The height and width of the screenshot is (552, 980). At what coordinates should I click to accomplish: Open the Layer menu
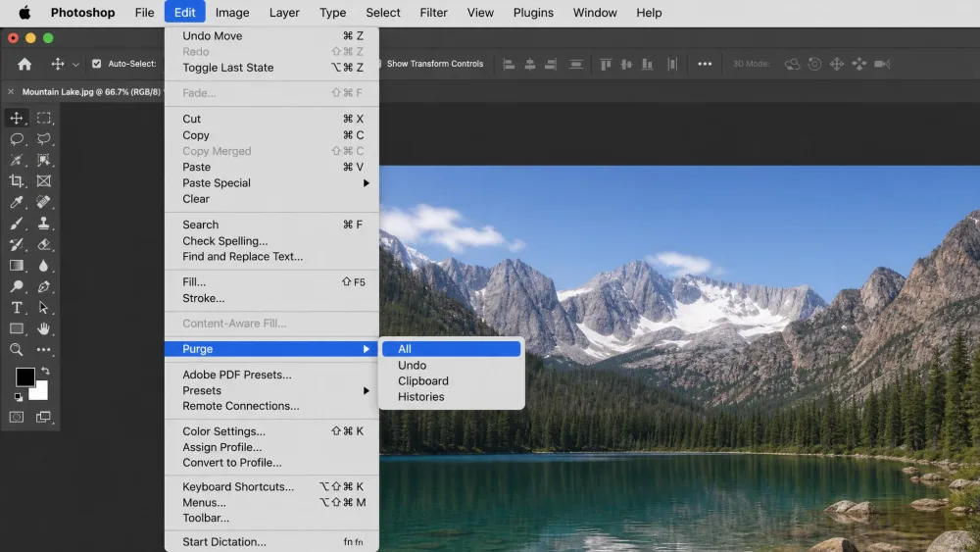(x=284, y=13)
